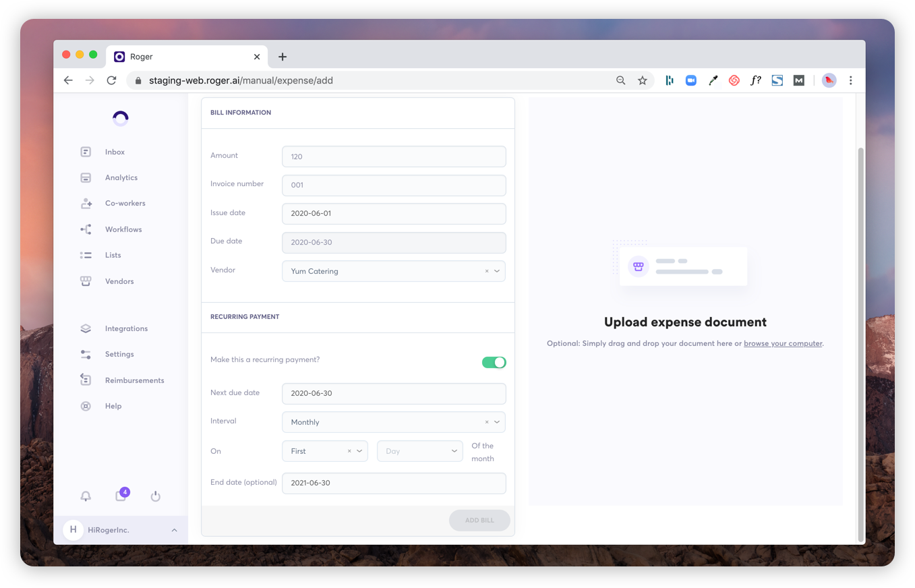Open the First ordinal dropdown
Screen dimensions: 915x588
(359, 451)
